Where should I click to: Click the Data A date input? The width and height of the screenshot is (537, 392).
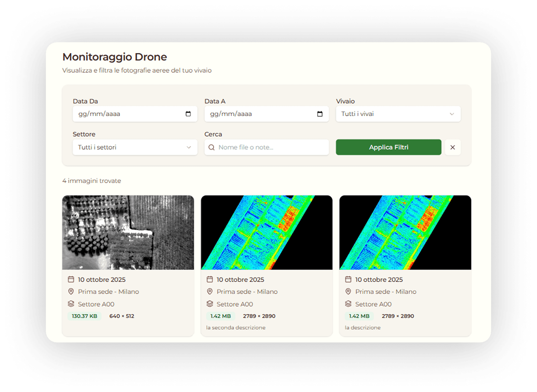click(x=260, y=114)
